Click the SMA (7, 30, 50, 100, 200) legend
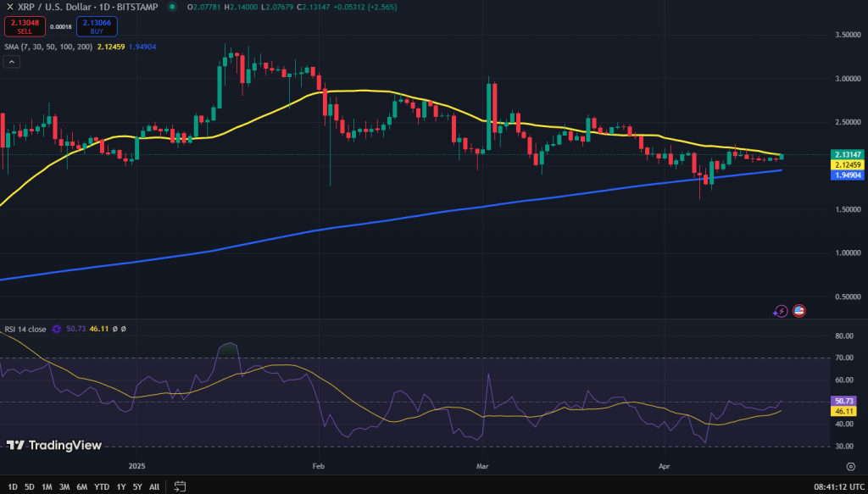Screen dimensions: 868x494 (x=48, y=47)
